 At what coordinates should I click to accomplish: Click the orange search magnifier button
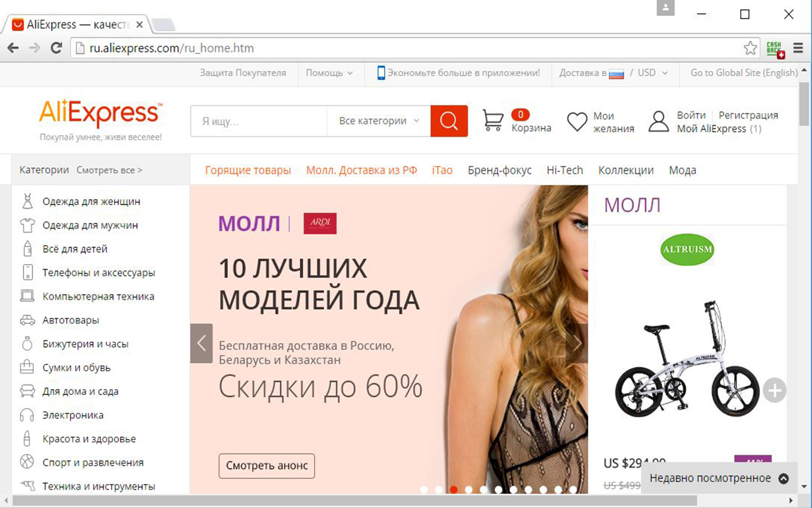coord(449,121)
